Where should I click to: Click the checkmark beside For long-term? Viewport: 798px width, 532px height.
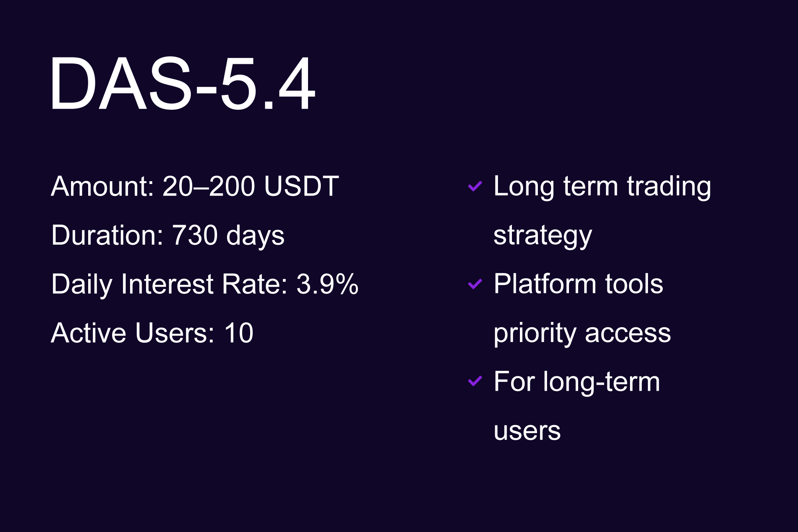pyautogui.click(x=475, y=382)
